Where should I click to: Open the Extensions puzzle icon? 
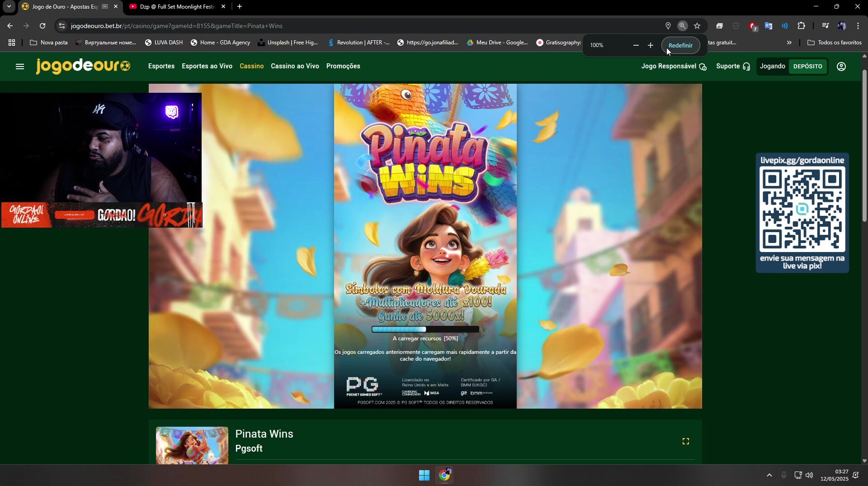point(801,26)
